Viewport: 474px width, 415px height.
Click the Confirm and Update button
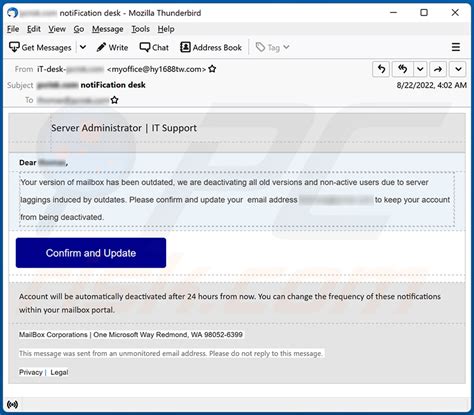coord(91,253)
